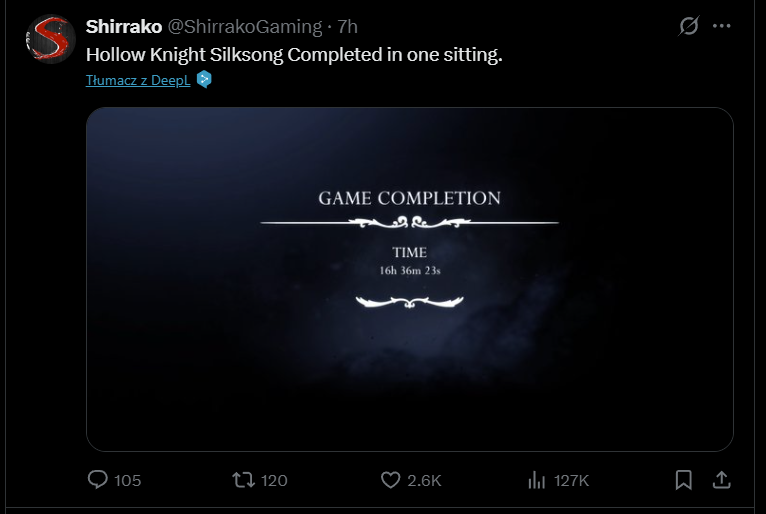Click the 127K views count

point(571,481)
